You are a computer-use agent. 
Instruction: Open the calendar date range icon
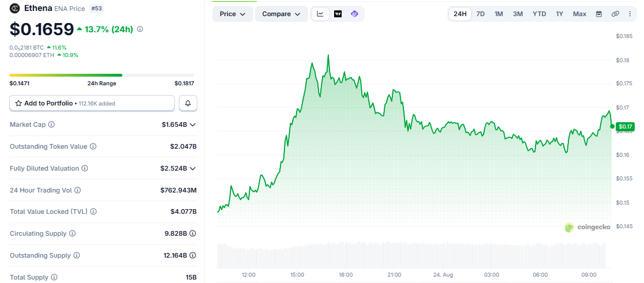click(599, 14)
